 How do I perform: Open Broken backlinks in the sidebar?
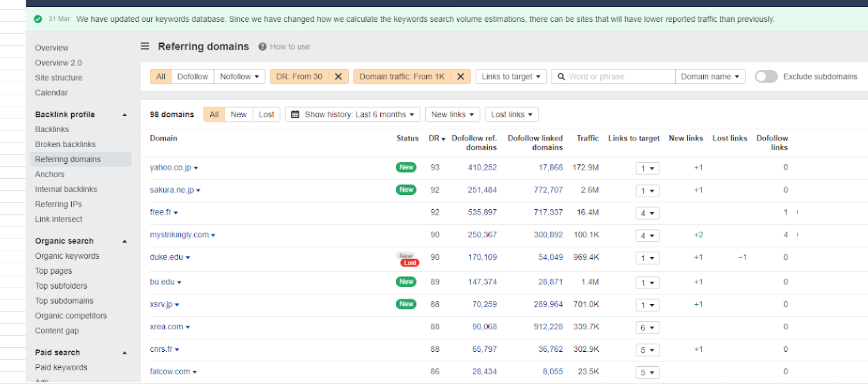[x=65, y=144]
